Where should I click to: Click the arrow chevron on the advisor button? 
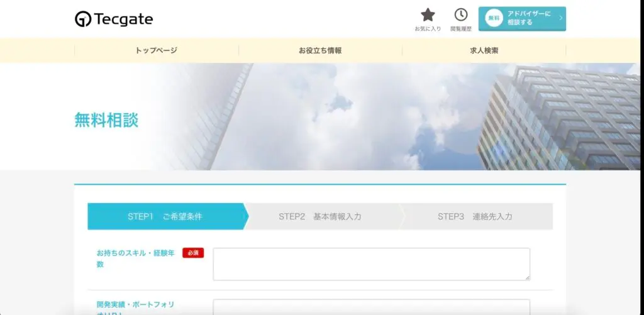(560, 18)
